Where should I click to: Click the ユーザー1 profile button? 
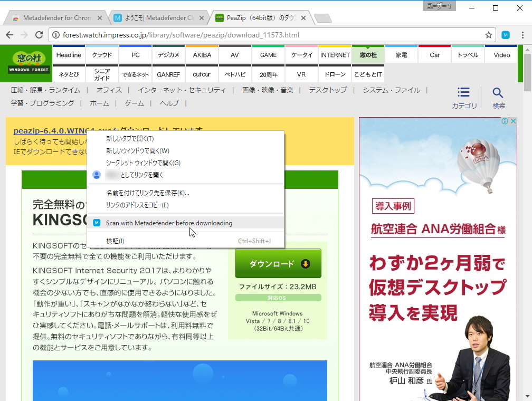coord(439,7)
